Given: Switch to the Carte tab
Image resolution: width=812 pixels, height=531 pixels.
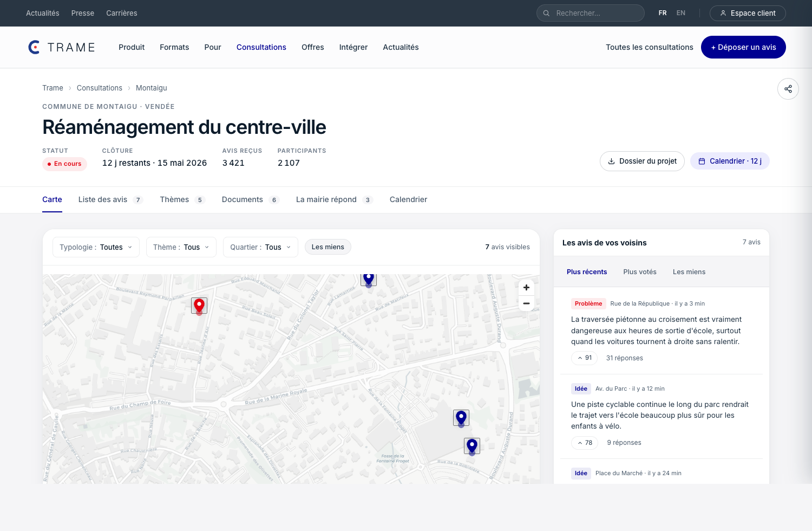Looking at the screenshot, I should [52, 199].
